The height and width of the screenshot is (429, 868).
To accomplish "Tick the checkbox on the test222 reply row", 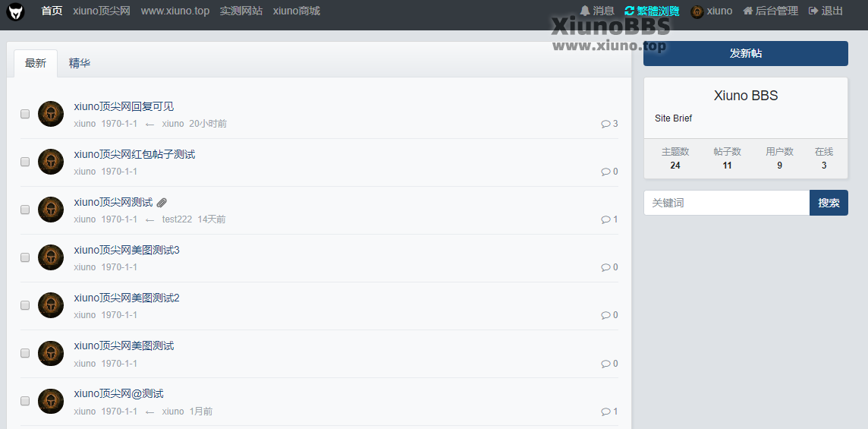I will (25, 210).
